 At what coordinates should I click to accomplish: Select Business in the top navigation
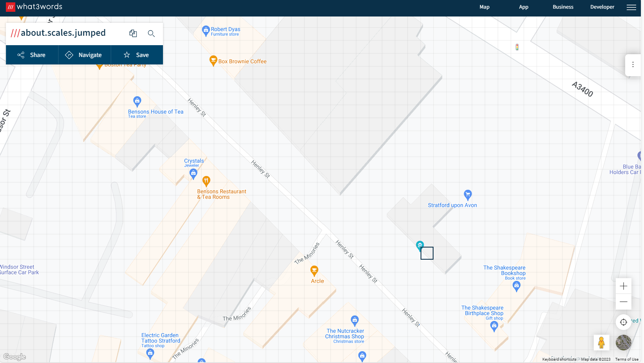(x=563, y=7)
